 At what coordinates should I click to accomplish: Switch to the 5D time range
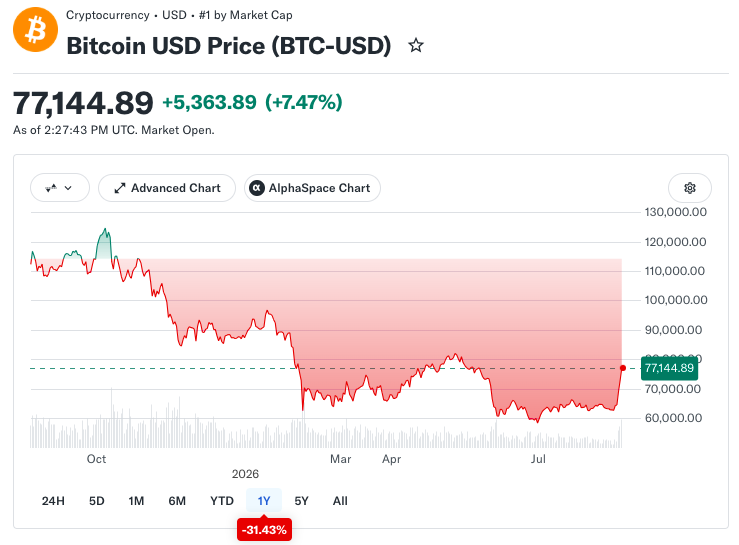pyautogui.click(x=97, y=501)
